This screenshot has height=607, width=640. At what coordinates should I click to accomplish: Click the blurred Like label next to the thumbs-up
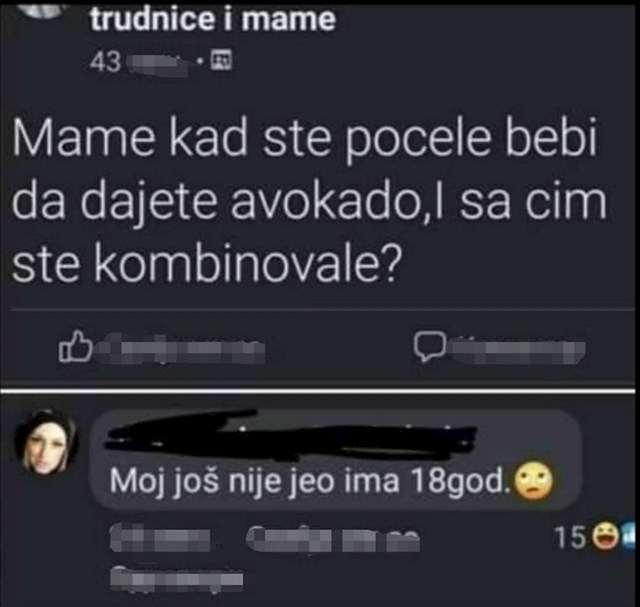(181, 348)
